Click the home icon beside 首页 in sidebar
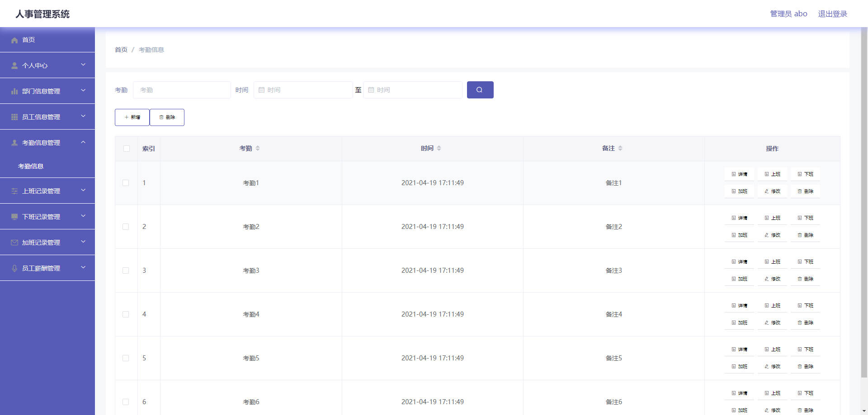This screenshot has width=868, height=415. 14,40
